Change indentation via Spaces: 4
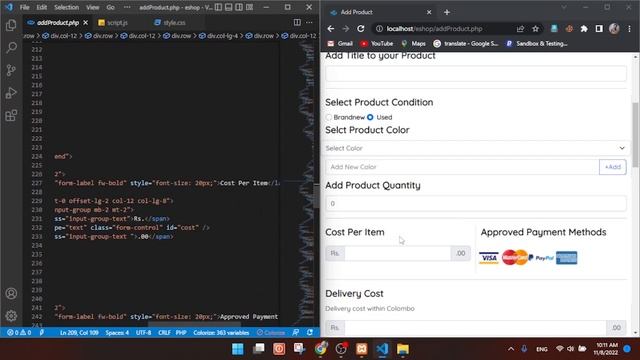The height and width of the screenshot is (360, 640). coord(117,333)
